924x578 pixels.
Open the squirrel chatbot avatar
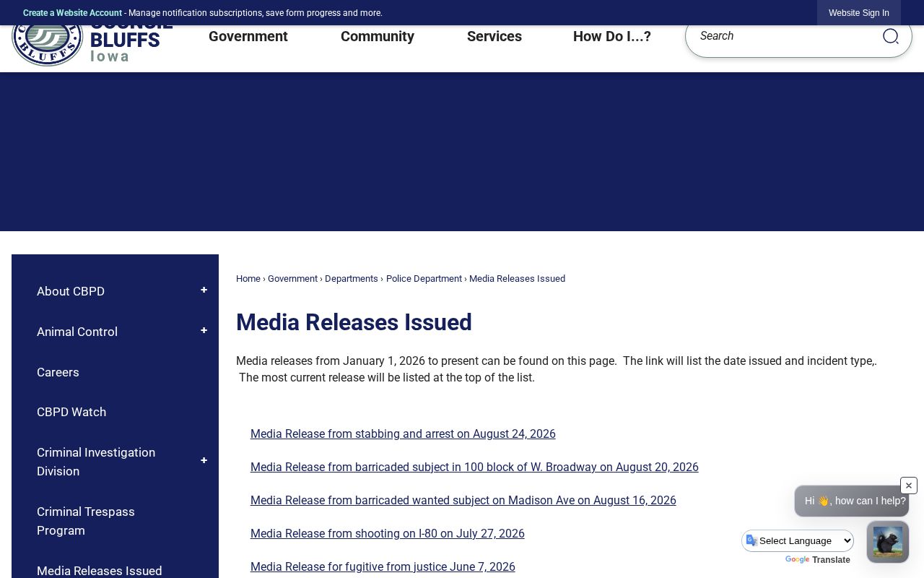[x=888, y=542]
